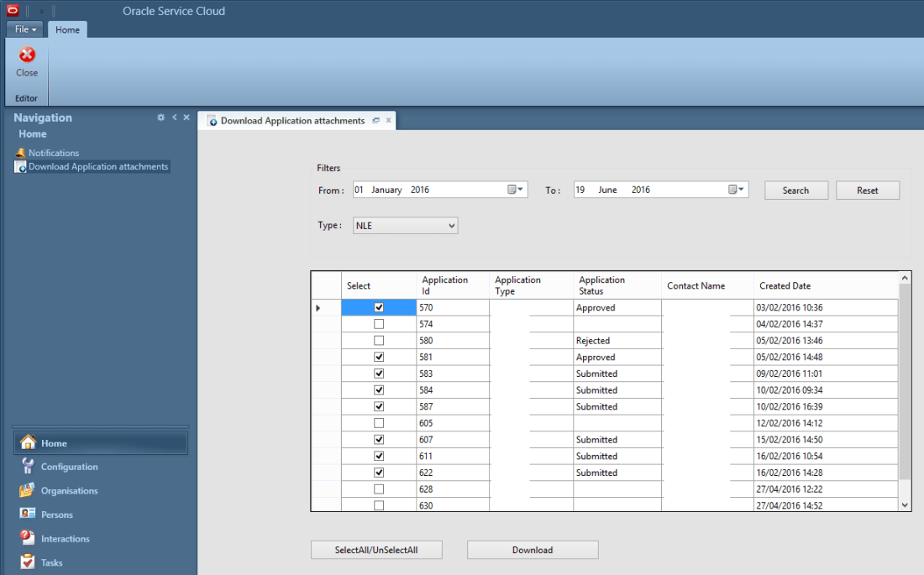This screenshot has height=575, width=924.
Task: Open the Organisations navigation icon
Action: pos(28,491)
